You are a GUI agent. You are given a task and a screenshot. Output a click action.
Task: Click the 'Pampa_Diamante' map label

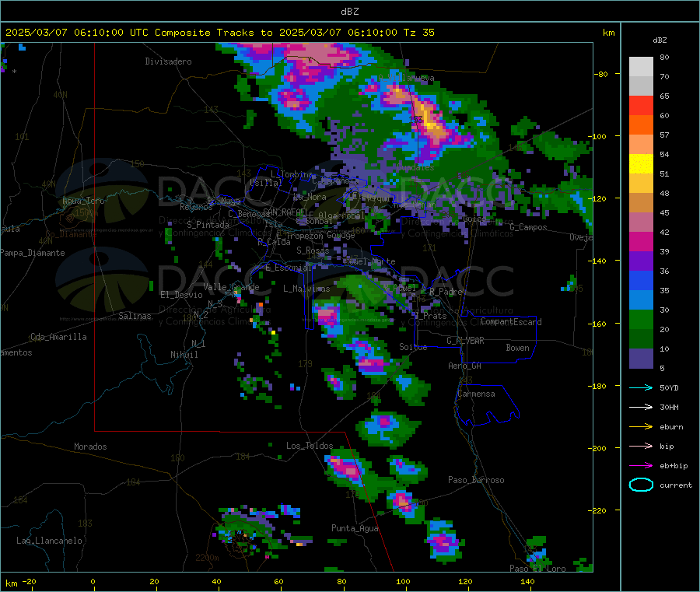[x=33, y=253]
